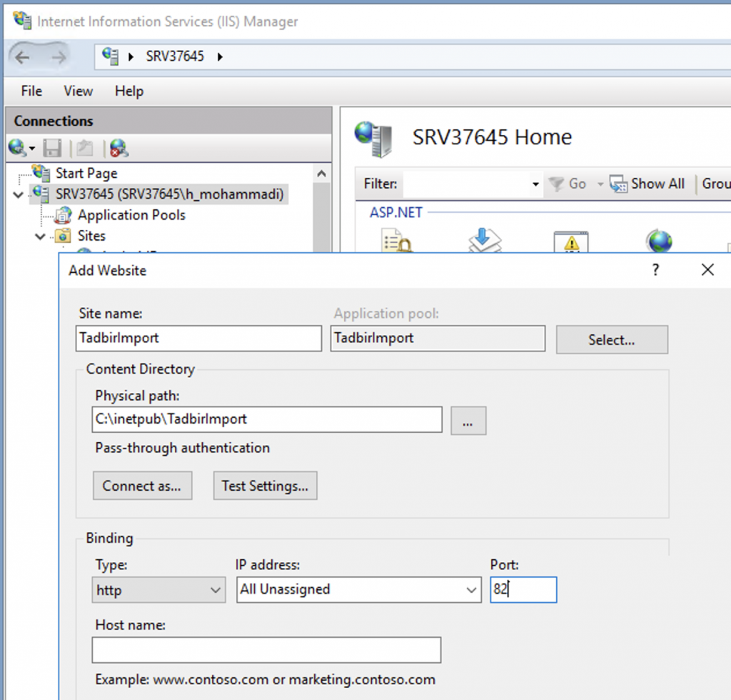
Task: Click the Test Settings... button
Action: click(265, 486)
